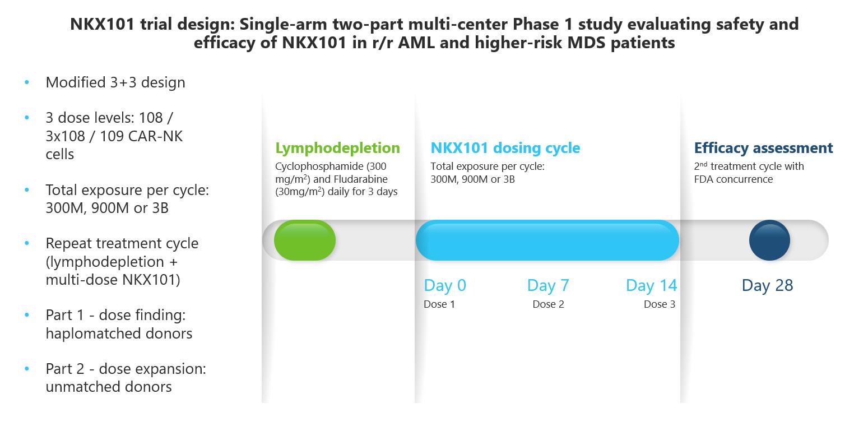The width and height of the screenshot is (868, 440).
Task: Click the "Day 0" timeline label
Action: (x=445, y=285)
